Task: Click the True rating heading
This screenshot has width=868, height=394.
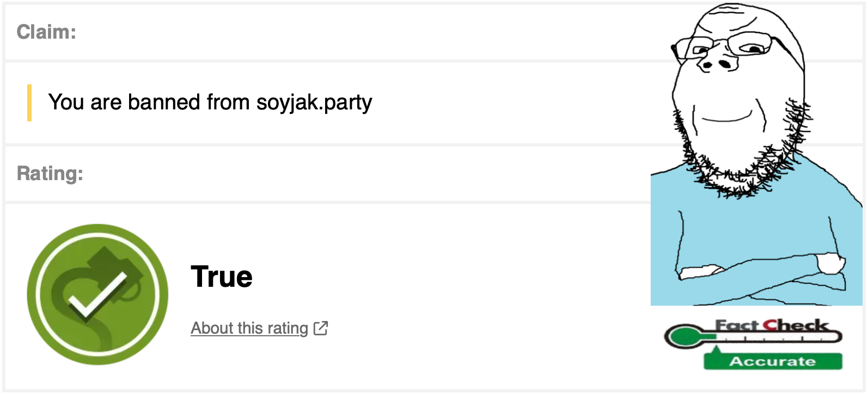Action: (222, 276)
